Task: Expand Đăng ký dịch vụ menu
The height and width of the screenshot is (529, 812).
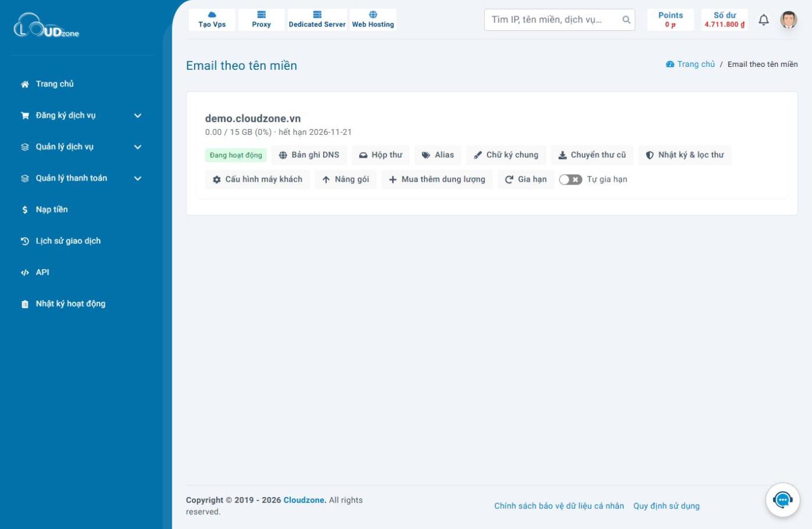Action: [82, 115]
